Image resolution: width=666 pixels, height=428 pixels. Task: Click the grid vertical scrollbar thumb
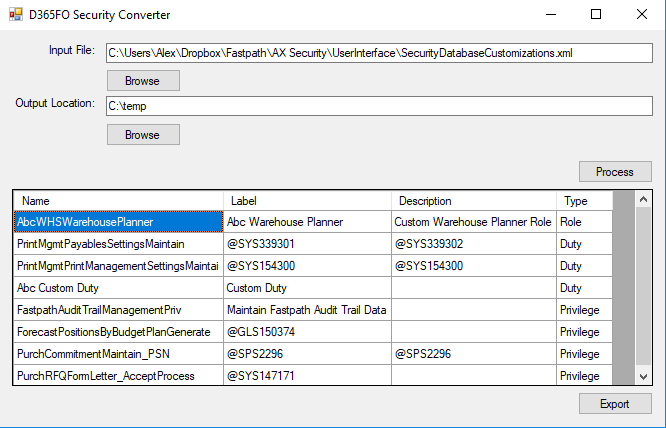(x=643, y=285)
